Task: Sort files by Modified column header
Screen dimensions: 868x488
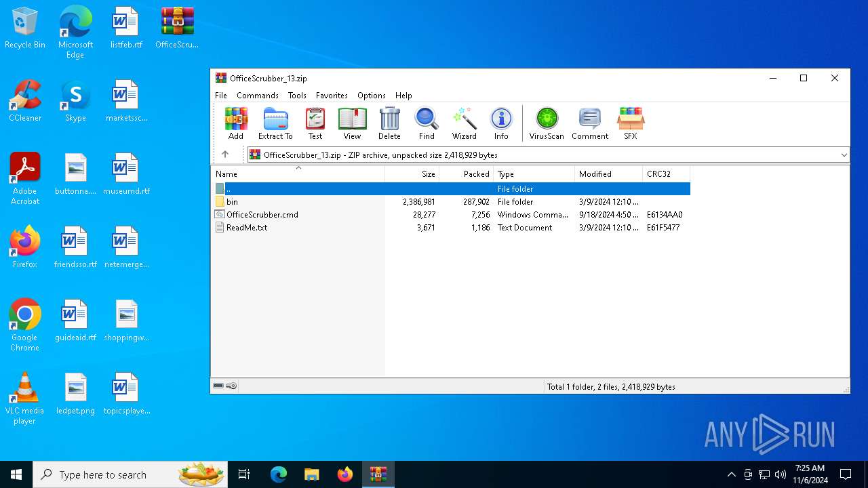Action: pyautogui.click(x=609, y=174)
